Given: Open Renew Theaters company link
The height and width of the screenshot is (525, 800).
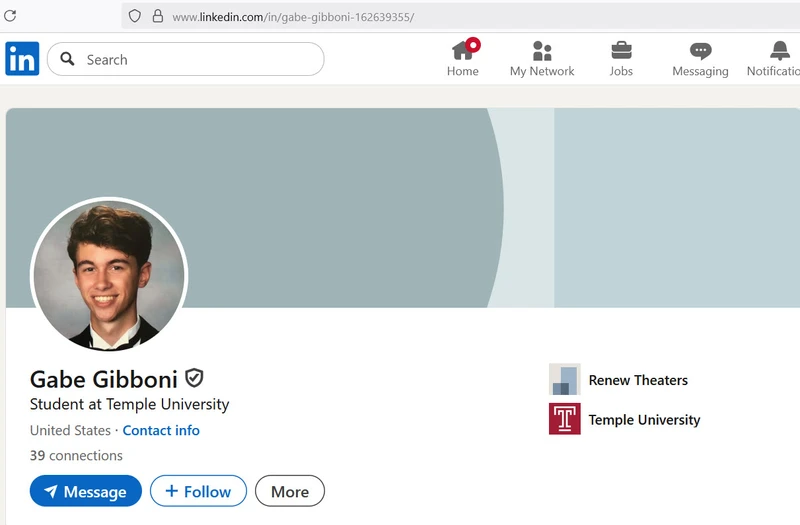Looking at the screenshot, I should (x=638, y=380).
